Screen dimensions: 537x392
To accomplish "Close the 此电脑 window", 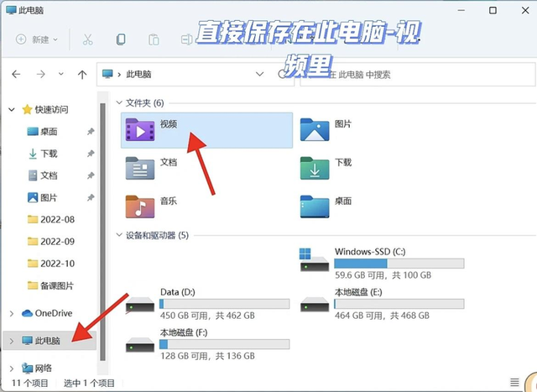I will [525, 10].
